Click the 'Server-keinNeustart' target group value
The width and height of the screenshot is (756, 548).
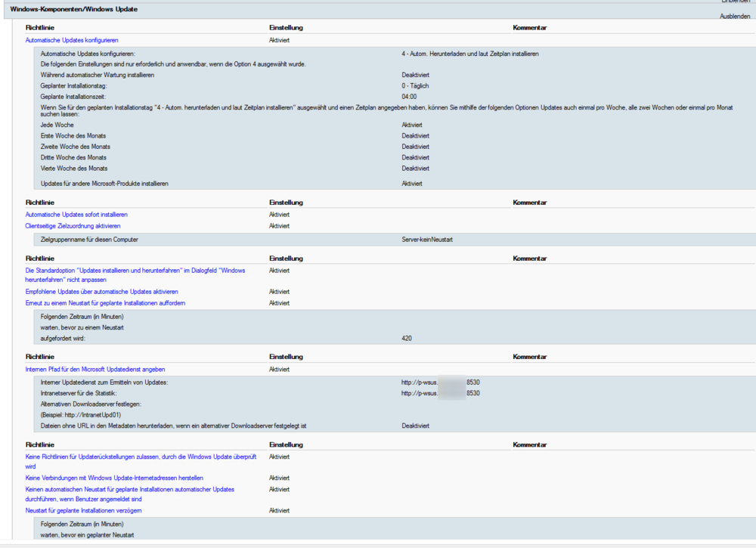[x=426, y=240]
